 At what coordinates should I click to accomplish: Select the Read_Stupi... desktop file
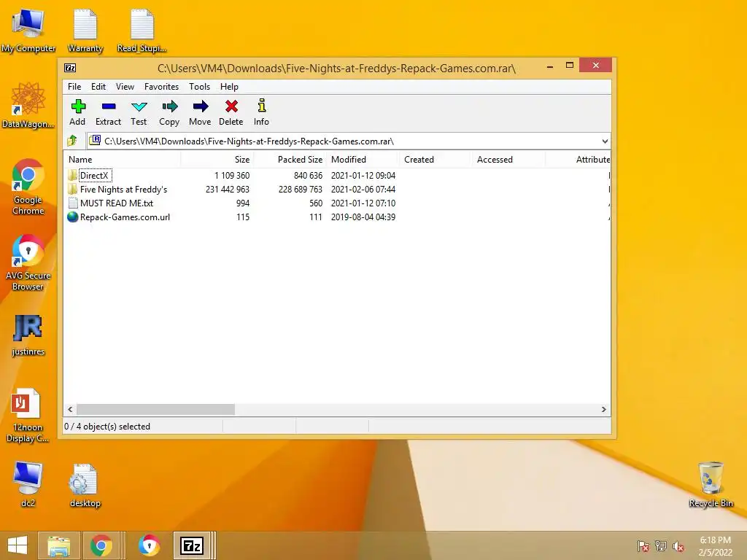(x=142, y=31)
